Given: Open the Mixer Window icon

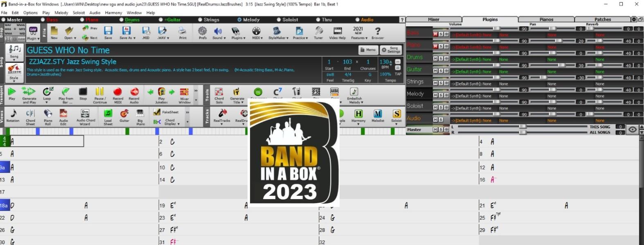Looking at the screenshot, I should click(184, 95).
